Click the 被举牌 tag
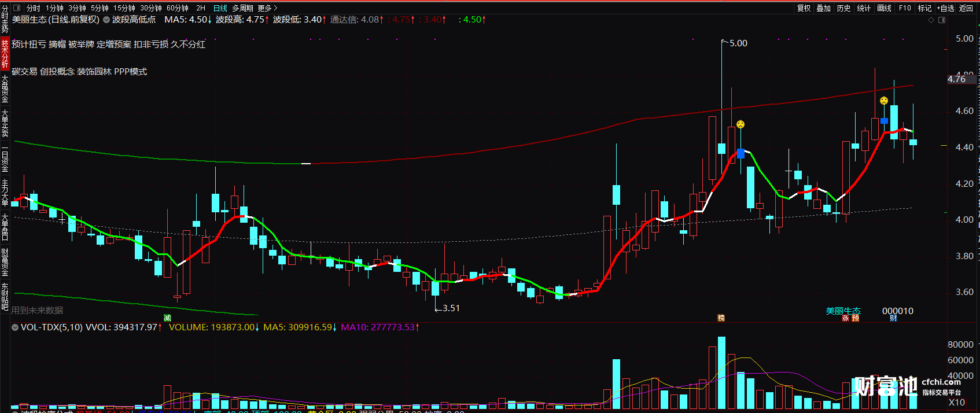The height and width of the screenshot is (413, 980). click(81, 44)
